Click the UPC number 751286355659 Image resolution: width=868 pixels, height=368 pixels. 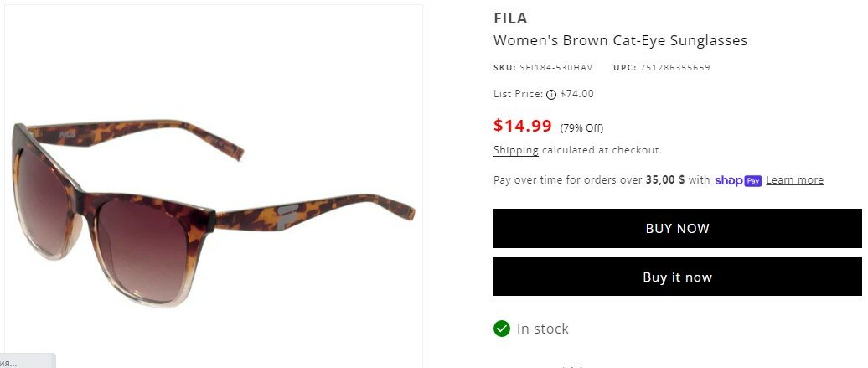[x=674, y=68]
